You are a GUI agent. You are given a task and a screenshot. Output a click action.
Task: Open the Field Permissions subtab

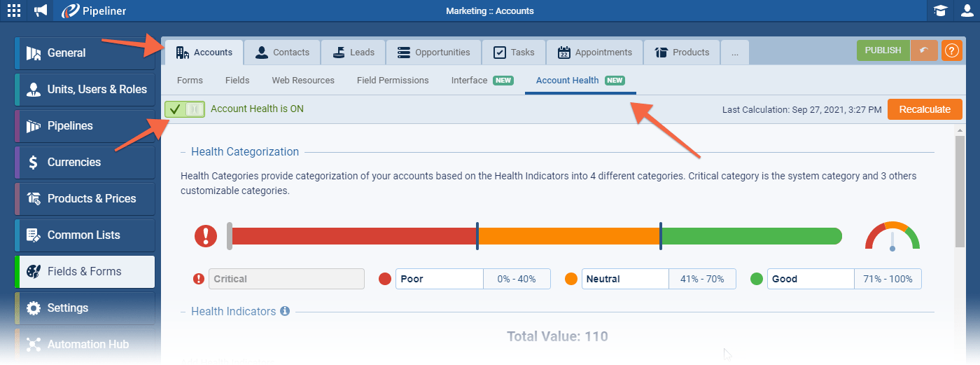pos(393,81)
